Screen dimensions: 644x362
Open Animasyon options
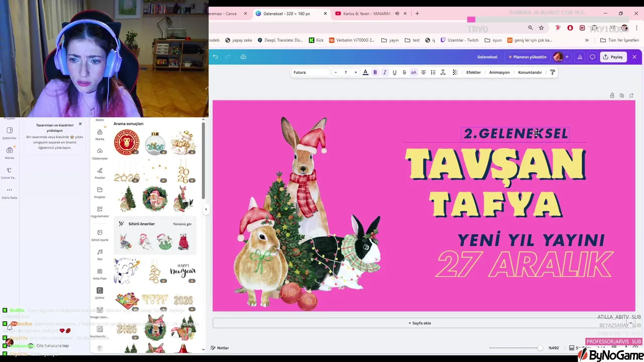click(x=500, y=72)
